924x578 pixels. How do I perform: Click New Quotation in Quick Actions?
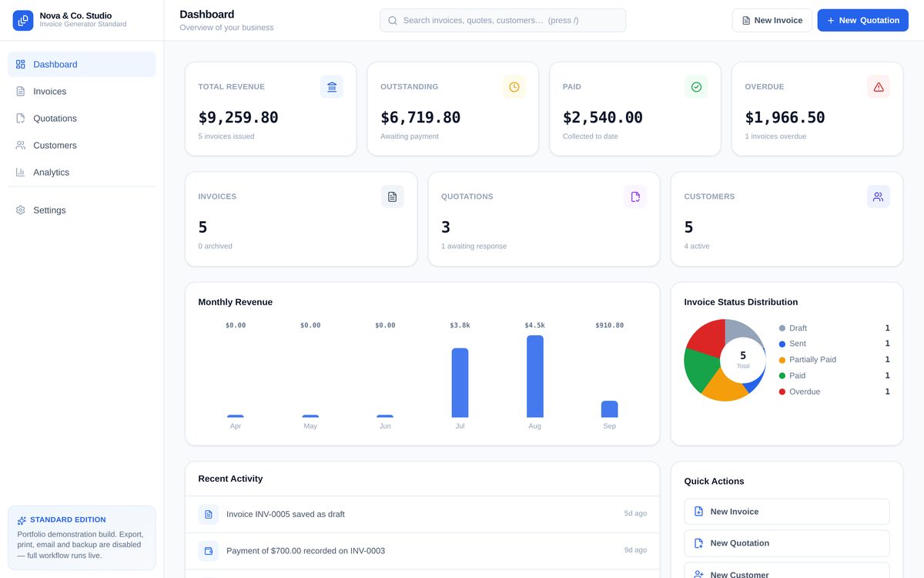(787, 543)
